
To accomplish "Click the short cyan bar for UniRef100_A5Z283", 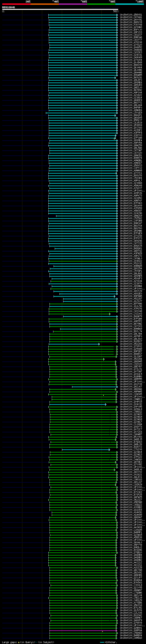I will (x=74, y=344).
